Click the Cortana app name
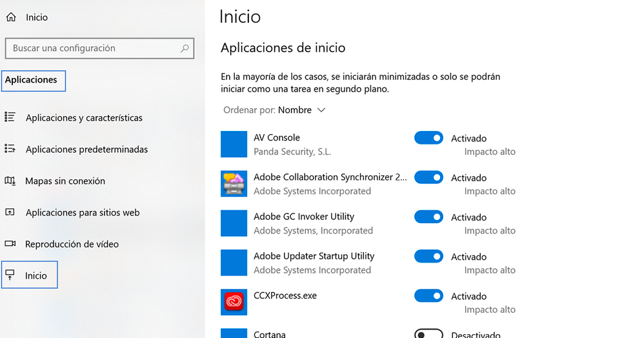Image resolution: width=644 pixels, height=338 pixels. click(x=270, y=334)
